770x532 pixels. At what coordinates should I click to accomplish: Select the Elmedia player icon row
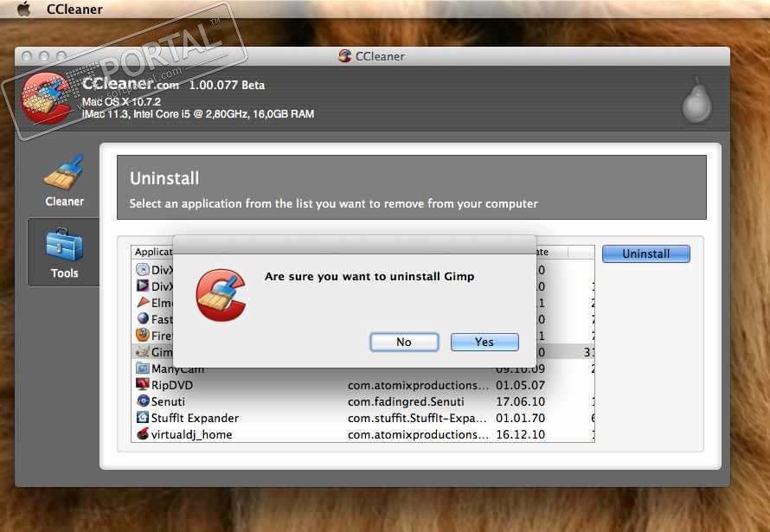tap(143, 302)
